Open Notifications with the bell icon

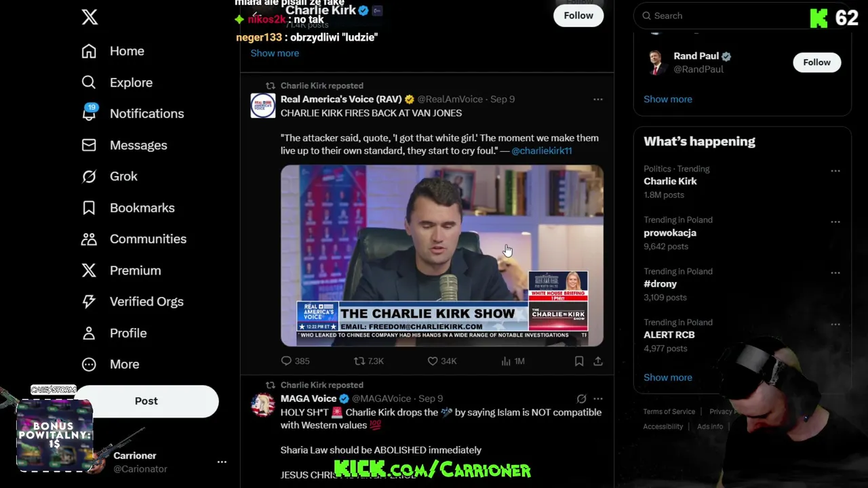click(x=89, y=113)
